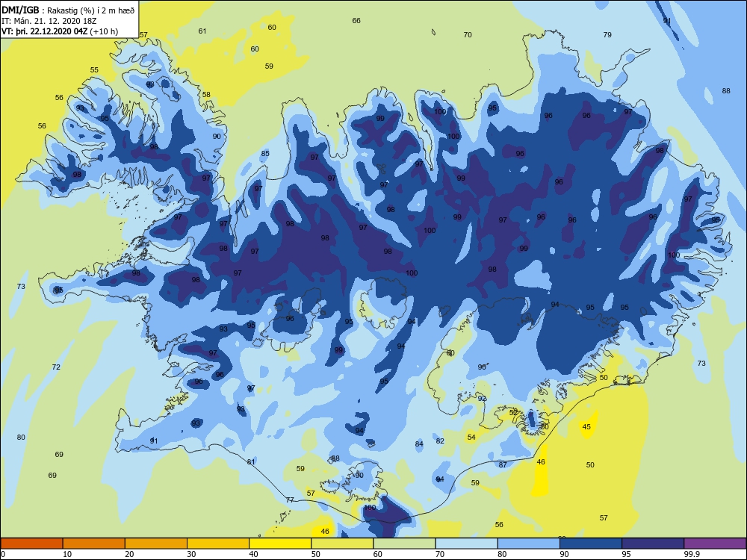
Task: Click the bright yellow 40–50 legend swatch
Action: 280,544
